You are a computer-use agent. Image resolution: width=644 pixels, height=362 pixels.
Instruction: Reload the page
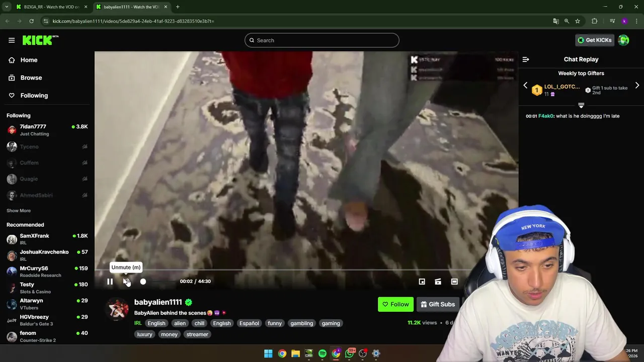click(31, 21)
